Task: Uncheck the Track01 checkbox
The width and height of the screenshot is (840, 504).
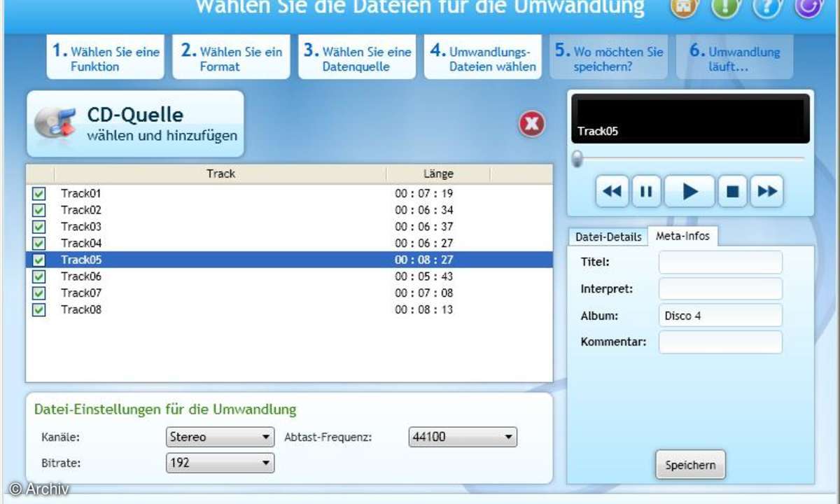Action: point(39,194)
